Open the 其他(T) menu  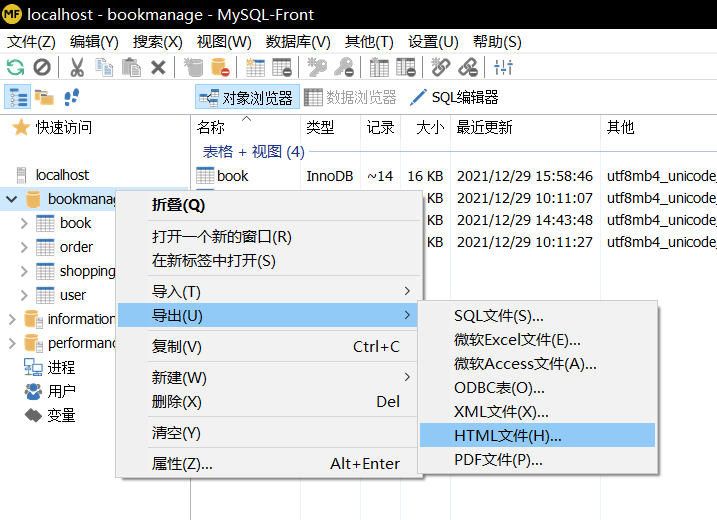point(369,42)
